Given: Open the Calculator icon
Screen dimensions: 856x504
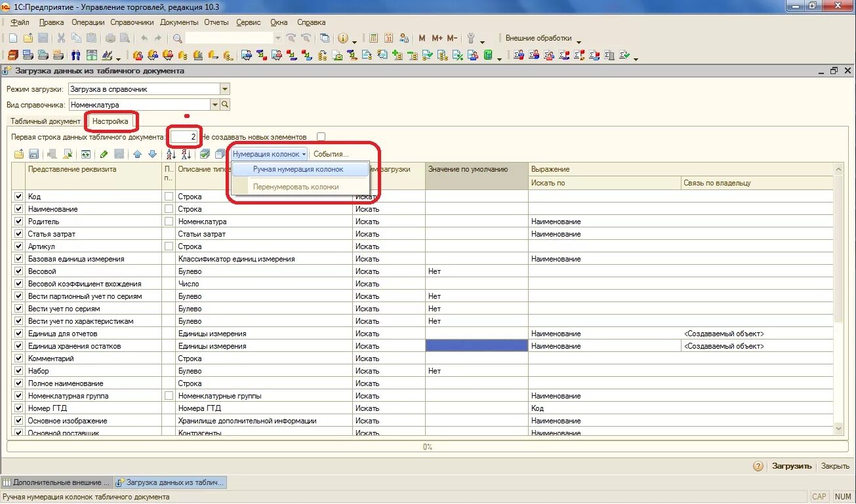Looking at the screenshot, I should pyautogui.click(x=373, y=39).
